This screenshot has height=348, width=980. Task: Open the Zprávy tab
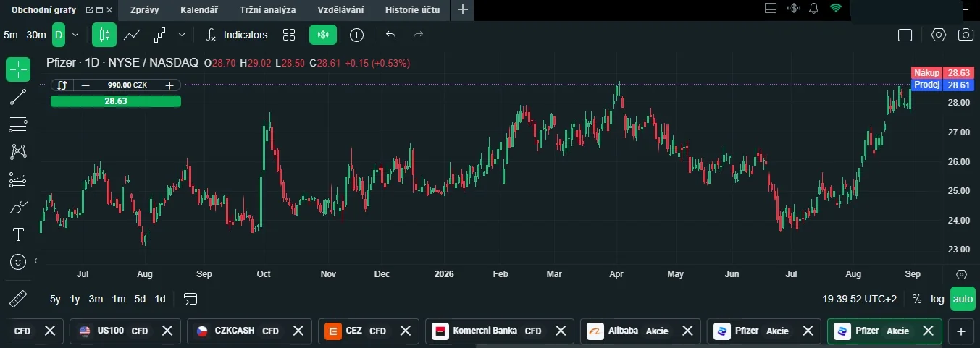click(145, 10)
